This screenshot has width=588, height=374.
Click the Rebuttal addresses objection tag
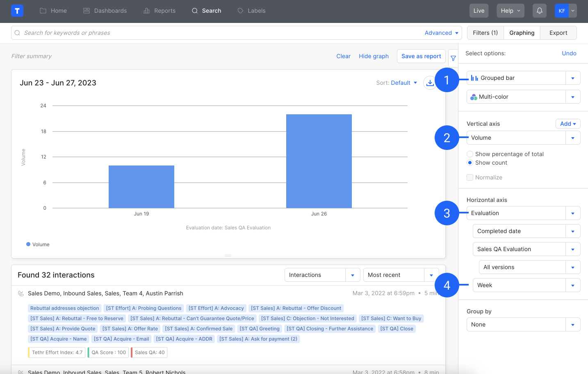click(65, 308)
